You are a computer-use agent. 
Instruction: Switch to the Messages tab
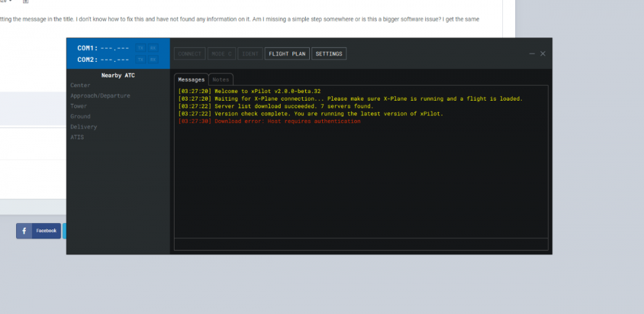[191, 79]
